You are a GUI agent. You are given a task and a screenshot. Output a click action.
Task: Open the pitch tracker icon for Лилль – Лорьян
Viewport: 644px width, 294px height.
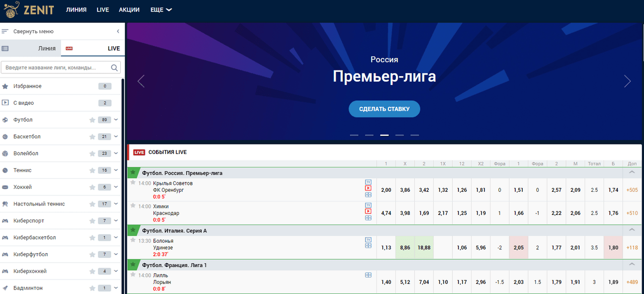368,275
